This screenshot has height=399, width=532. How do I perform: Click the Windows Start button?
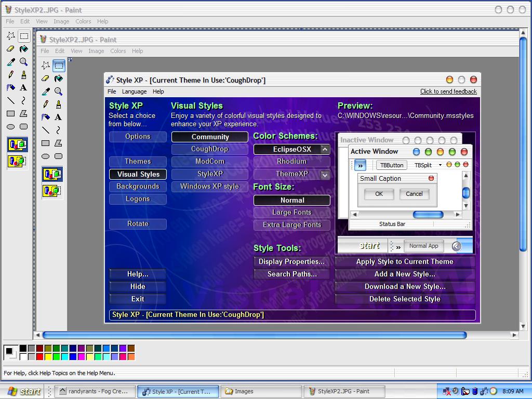coord(23,391)
